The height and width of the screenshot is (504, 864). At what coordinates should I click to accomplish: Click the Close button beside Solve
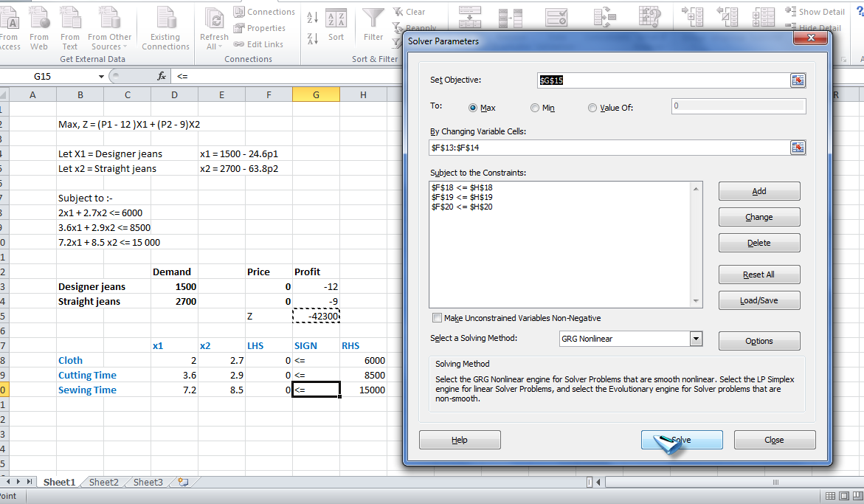[x=774, y=440]
